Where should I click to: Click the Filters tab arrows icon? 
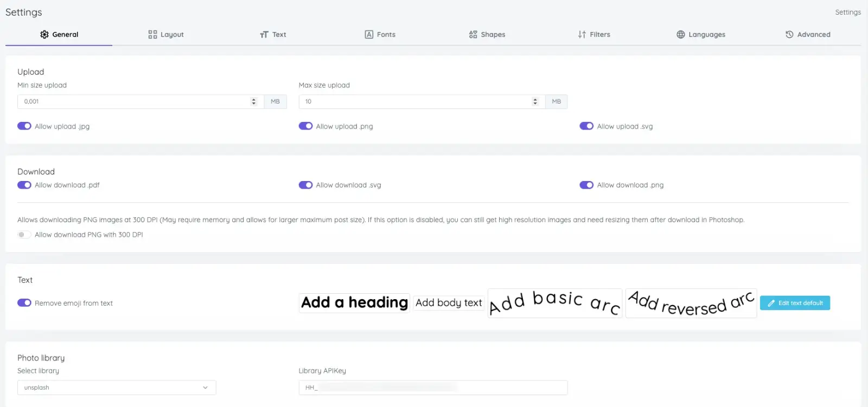[582, 35]
